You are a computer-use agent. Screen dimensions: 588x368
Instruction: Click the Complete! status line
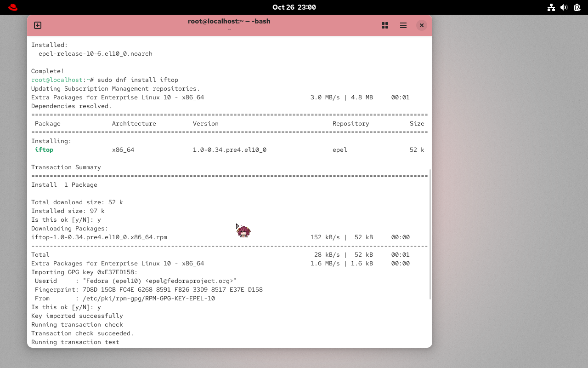(x=47, y=71)
